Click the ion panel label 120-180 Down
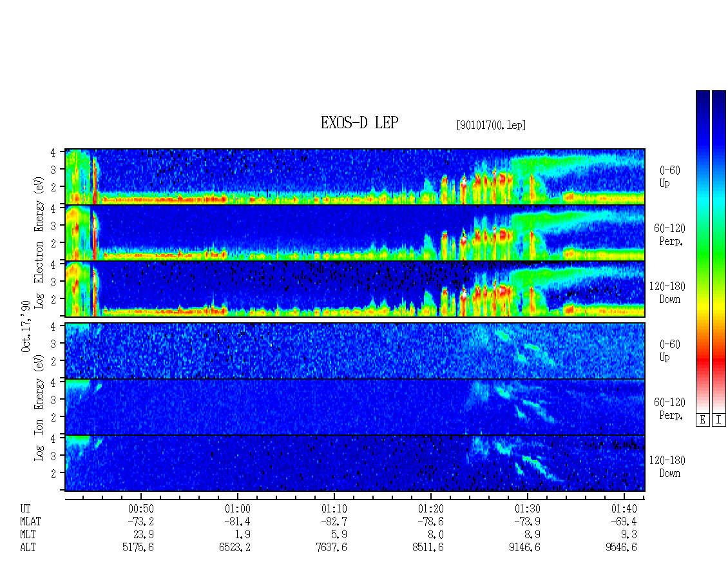The image size is (728, 564). point(667,467)
